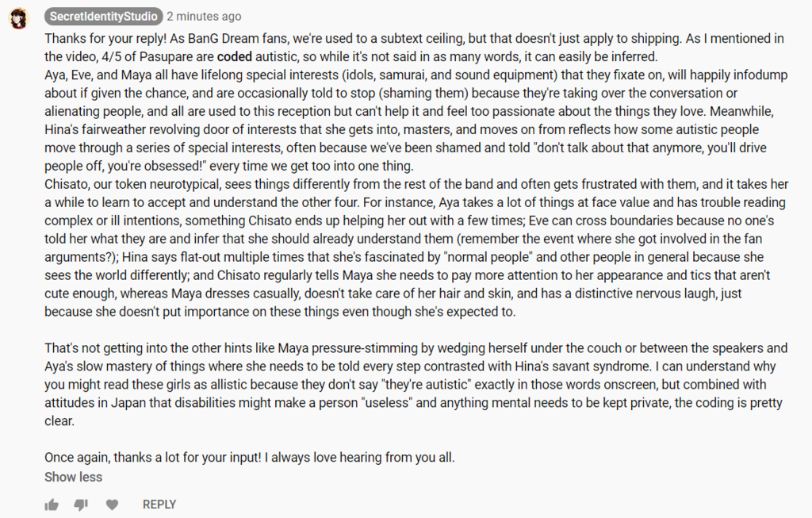Open SecretIdentityStudio's profile avatar
Screen dimensions: 812x518
pyautogui.click(x=19, y=20)
